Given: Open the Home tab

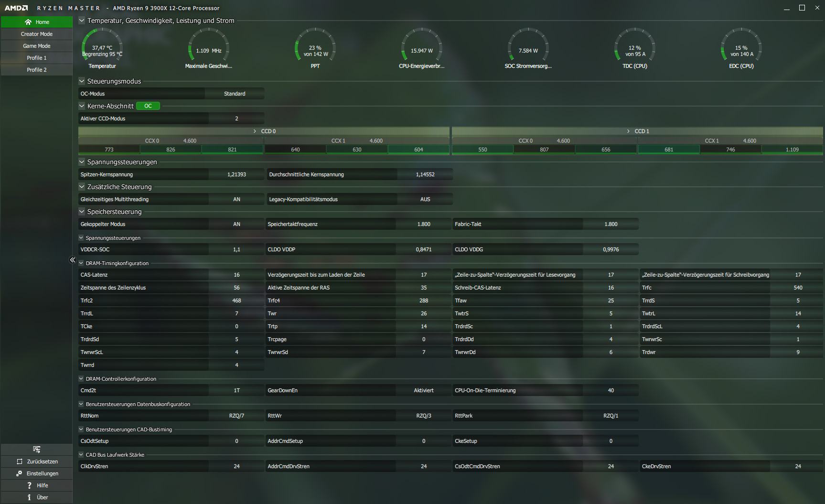Looking at the screenshot, I should tap(37, 22).
